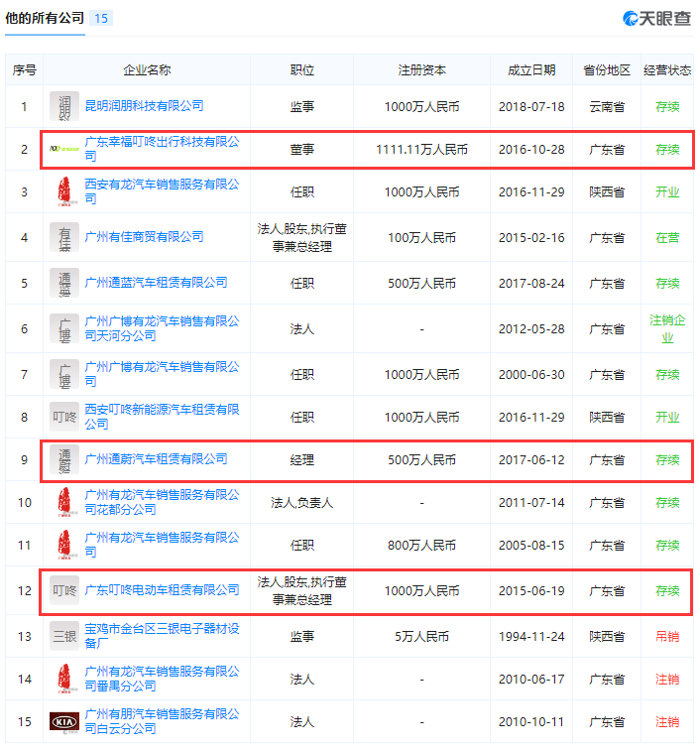Open 广州通蔚汽车租赁有限公司 link
Screen dimensions: 700x750
coord(156,459)
